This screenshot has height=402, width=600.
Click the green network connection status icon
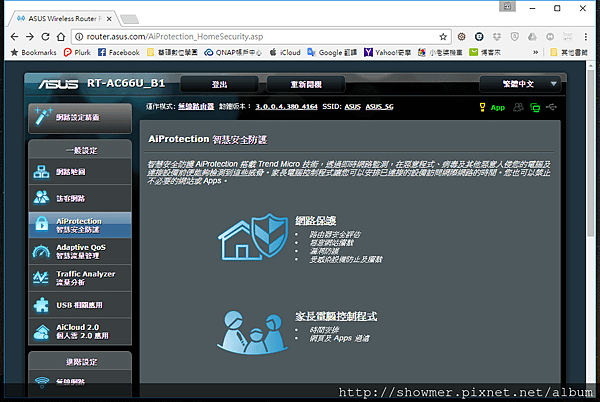pyautogui.click(x=535, y=107)
